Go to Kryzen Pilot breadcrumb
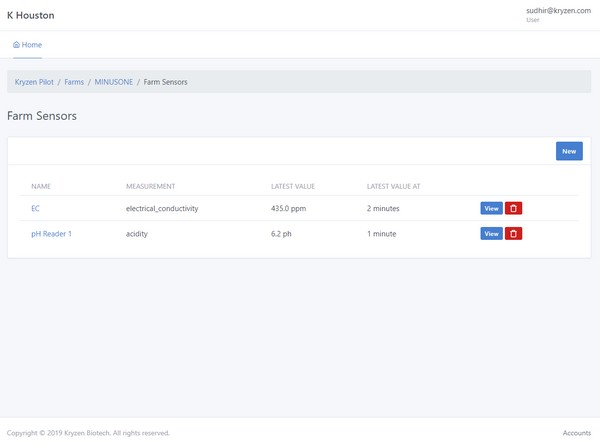 click(33, 82)
